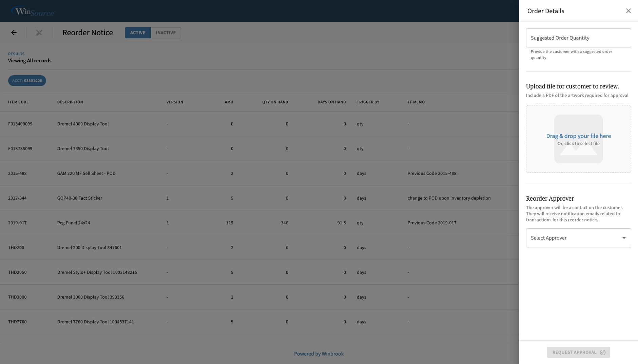Click the Suggested Order Quantity field
Screen dimensions: 638x364
[578, 38]
